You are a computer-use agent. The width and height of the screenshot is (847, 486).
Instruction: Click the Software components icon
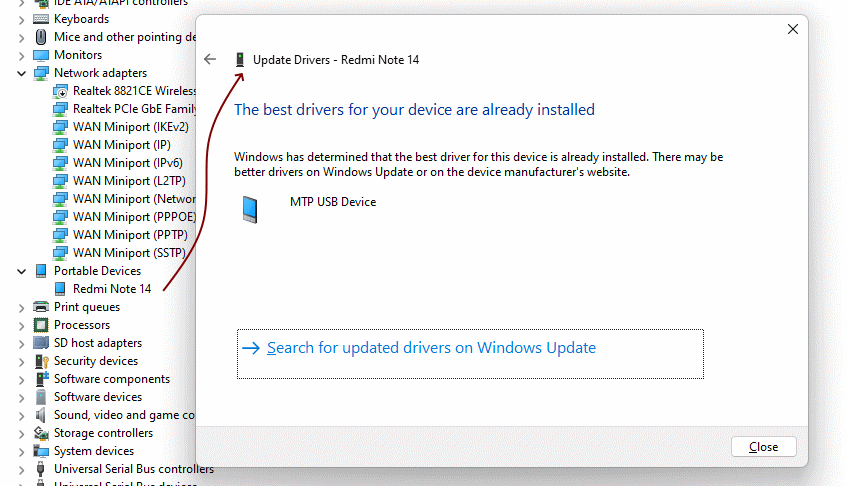click(41, 379)
